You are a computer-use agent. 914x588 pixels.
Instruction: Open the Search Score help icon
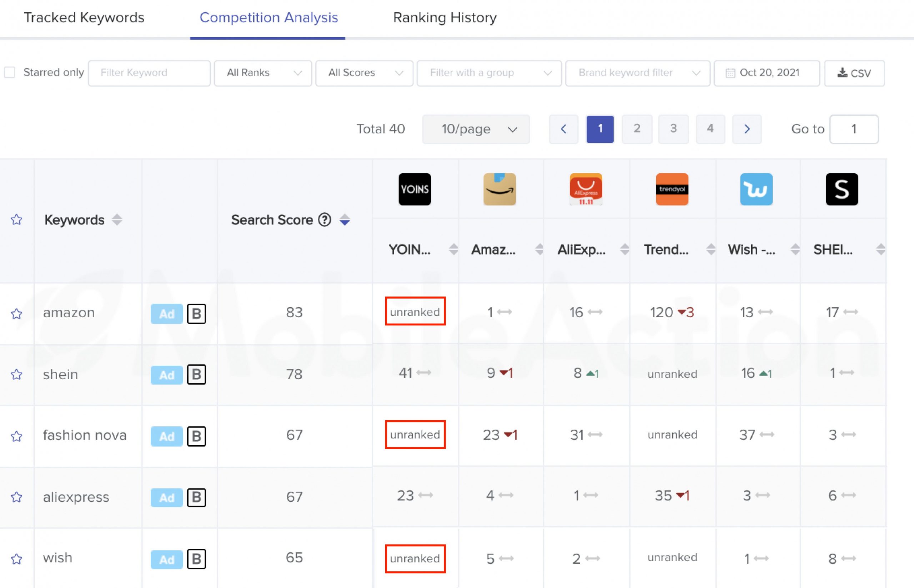[x=325, y=219]
